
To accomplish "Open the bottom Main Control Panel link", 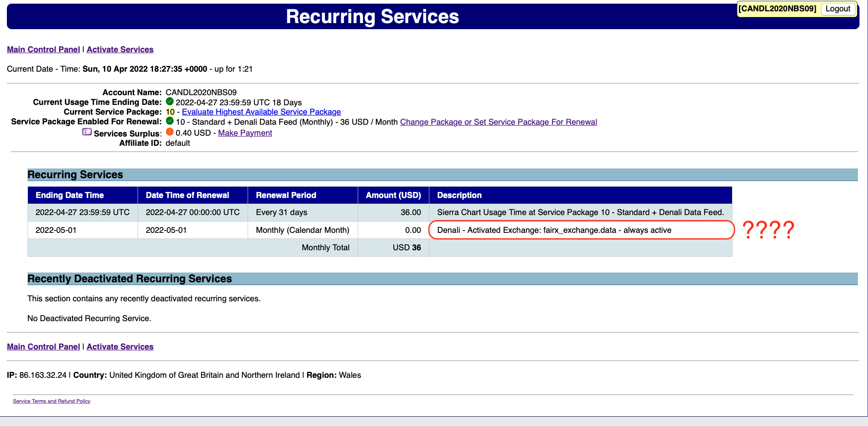I will point(43,347).
